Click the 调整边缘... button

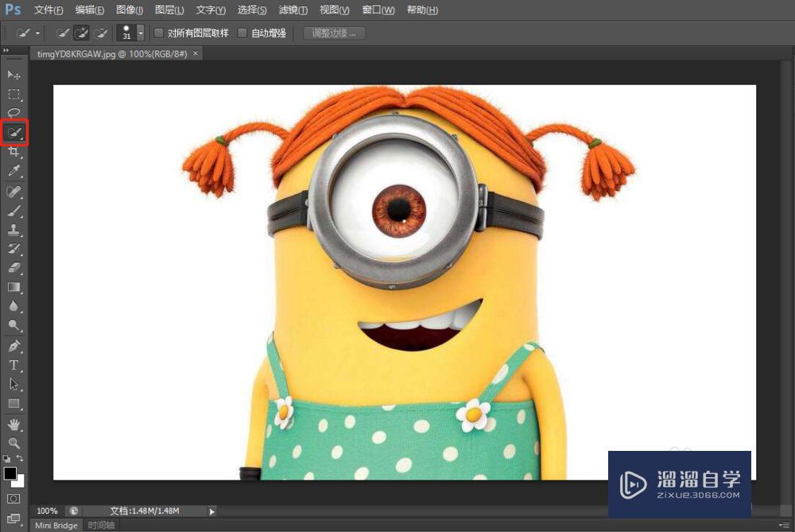(334, 33)
